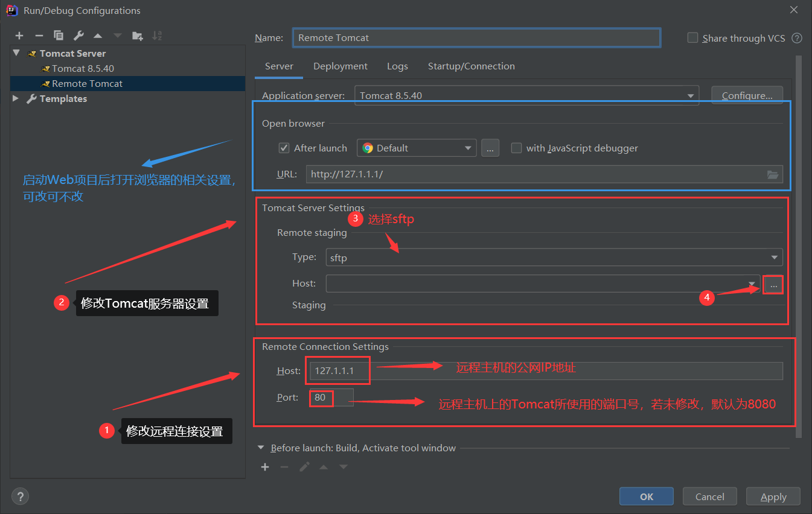Viewport: 812px width, 514px height.
Task: Click the folder icon in URL field
Action: pyautogui.click(x=773, y=174)
